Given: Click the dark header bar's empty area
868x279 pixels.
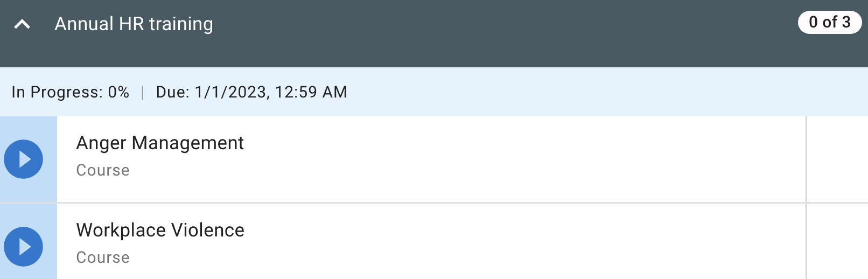Looking at the screenshot, I should [x=485, y=32].
